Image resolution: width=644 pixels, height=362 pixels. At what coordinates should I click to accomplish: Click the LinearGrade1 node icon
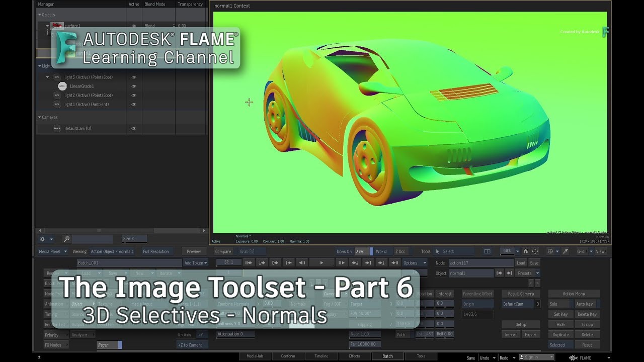(x=62, y=86)
